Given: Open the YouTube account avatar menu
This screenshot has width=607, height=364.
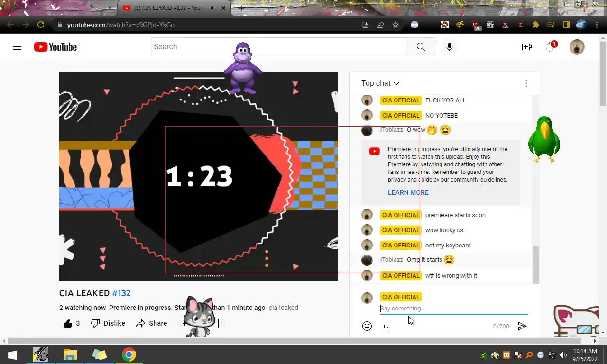Looking at the screenshot, I should [577, 47].
